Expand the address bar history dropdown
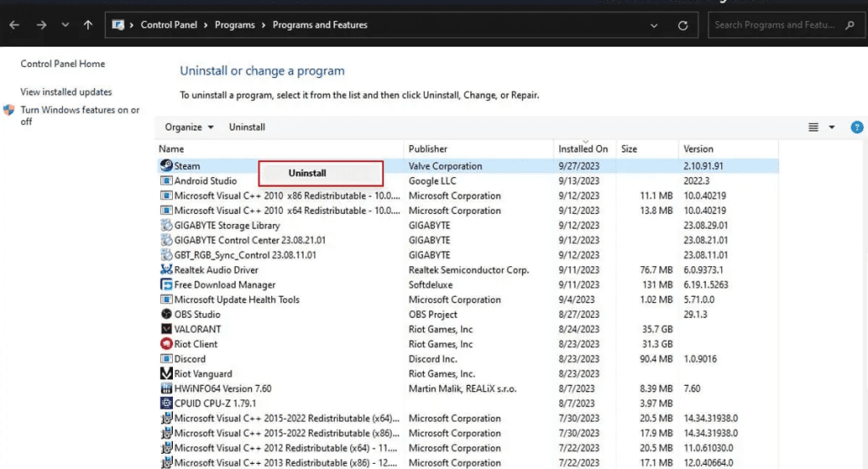The height and width of the screenshot is (469, 868). point(654,25)
